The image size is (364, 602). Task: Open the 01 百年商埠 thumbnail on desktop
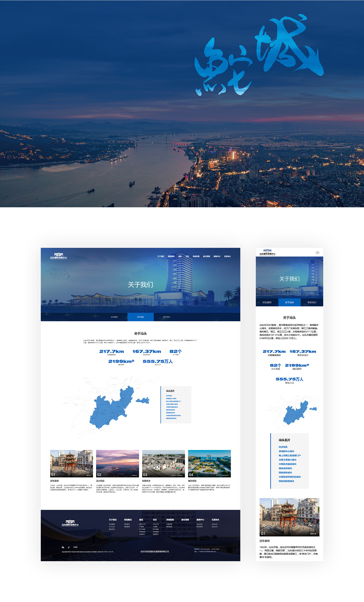coord(71,463)
